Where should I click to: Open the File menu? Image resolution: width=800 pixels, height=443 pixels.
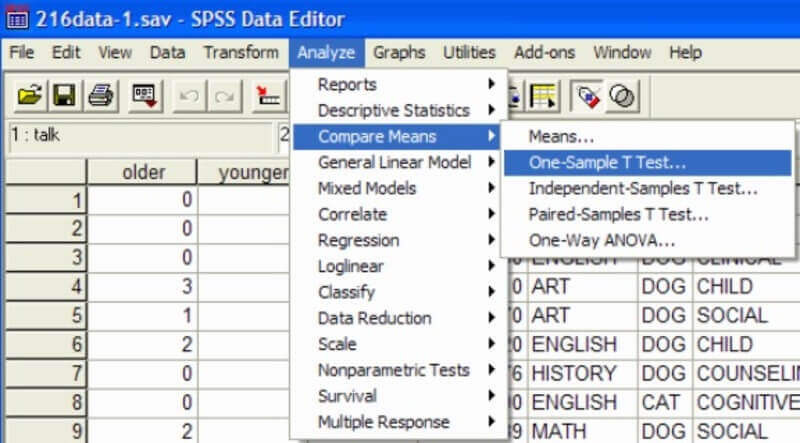21,52
